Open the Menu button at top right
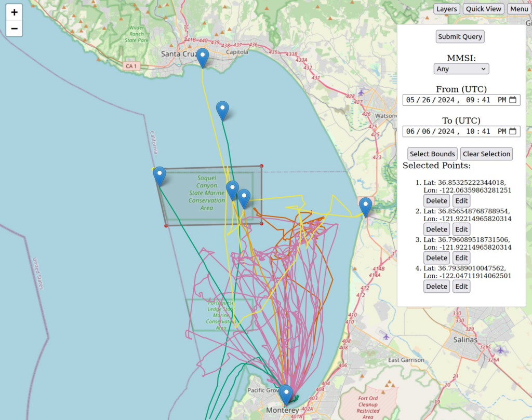This screenshot has width=532, height=420. tap(518, 9)
